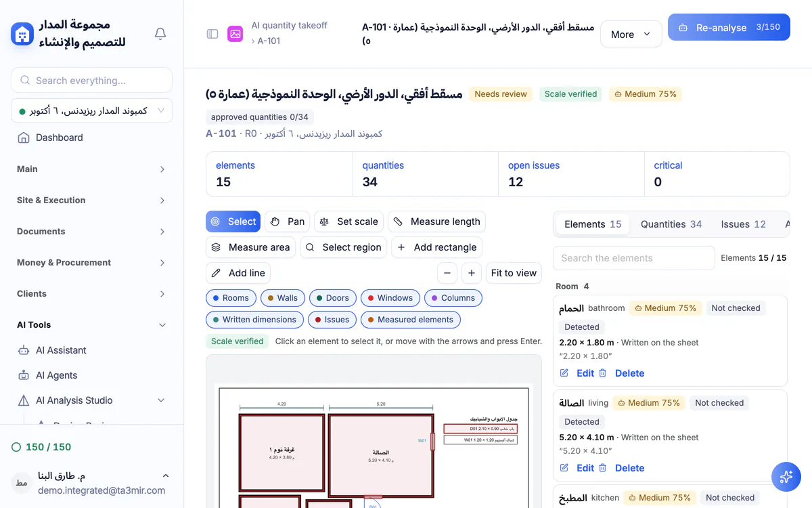
Task: Switch to the Issues tab
Action: pyautogui.click(x=743, y=224)
